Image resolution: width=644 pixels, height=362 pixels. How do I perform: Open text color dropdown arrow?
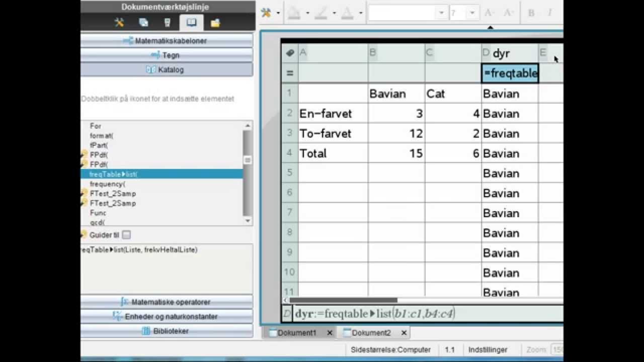click(x=361, y=13)
